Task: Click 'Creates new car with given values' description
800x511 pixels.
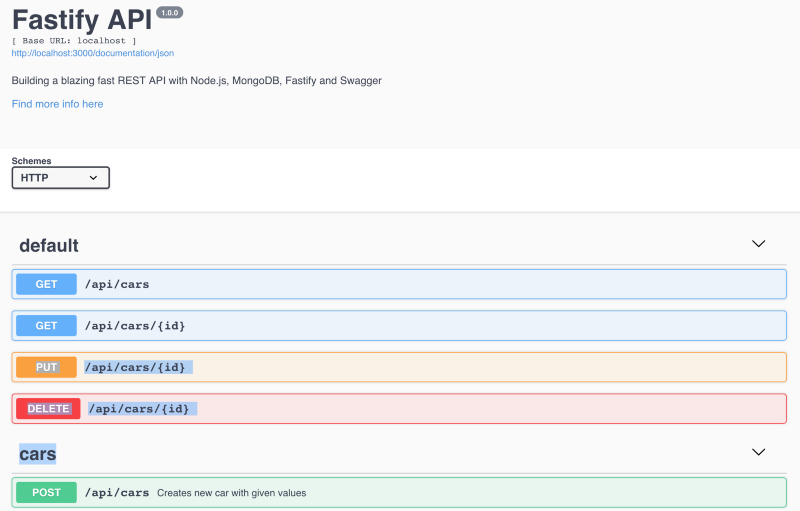Action: 231,493
